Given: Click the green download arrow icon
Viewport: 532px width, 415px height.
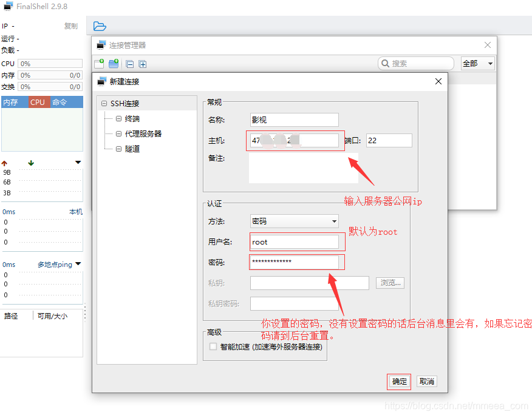Looking at the screenshot, I should click(31, 163).
